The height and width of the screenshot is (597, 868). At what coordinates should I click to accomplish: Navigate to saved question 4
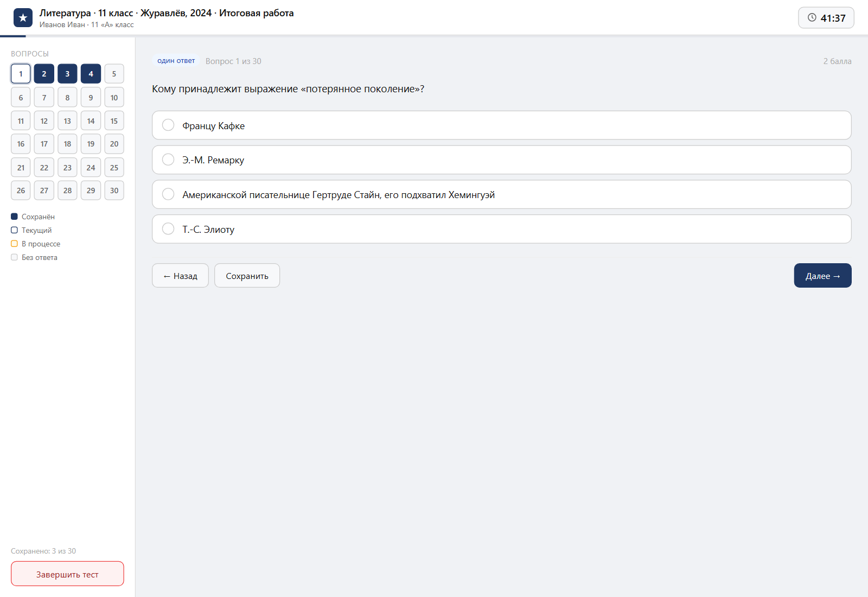click(x=91, y=74)
